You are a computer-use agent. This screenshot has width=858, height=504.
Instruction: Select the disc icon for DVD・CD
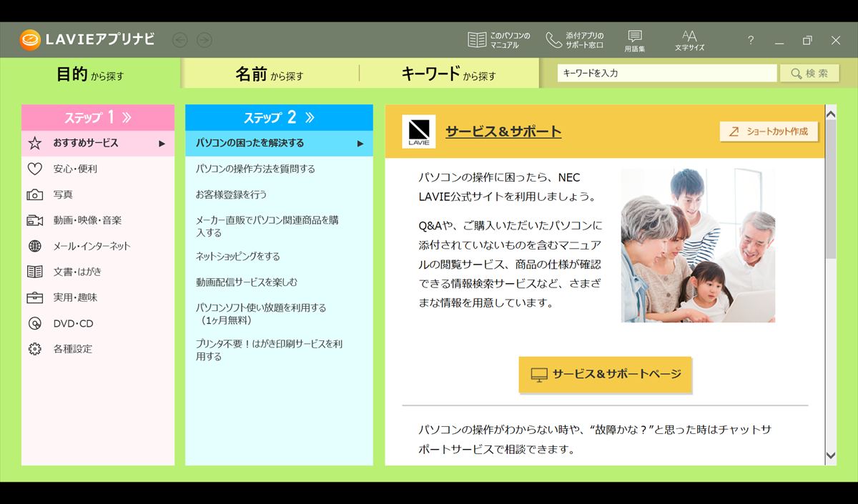(x=34, y=323)
